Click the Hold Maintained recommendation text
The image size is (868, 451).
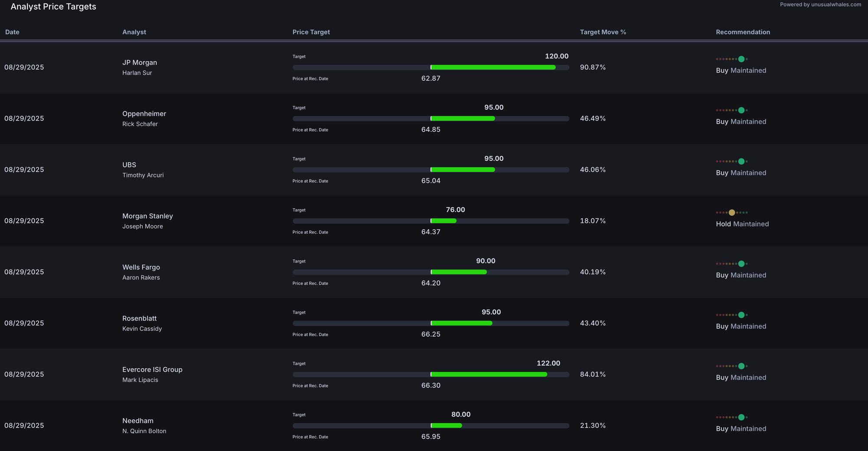click(743, 224)
